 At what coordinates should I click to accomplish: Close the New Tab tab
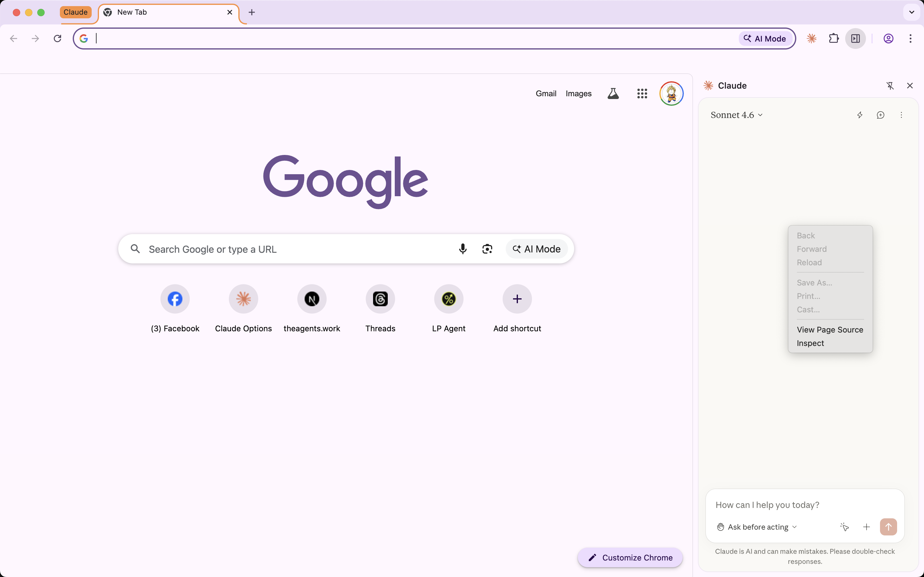[230, 12]
